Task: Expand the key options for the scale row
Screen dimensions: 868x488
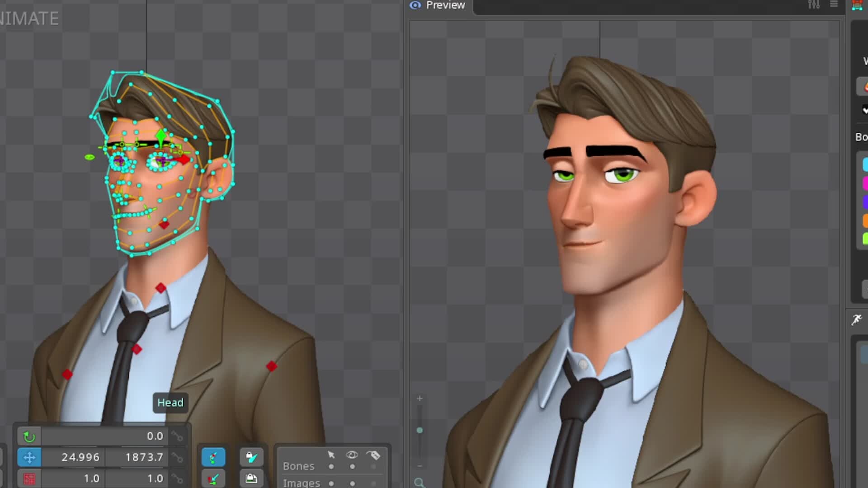Action: 177,479
